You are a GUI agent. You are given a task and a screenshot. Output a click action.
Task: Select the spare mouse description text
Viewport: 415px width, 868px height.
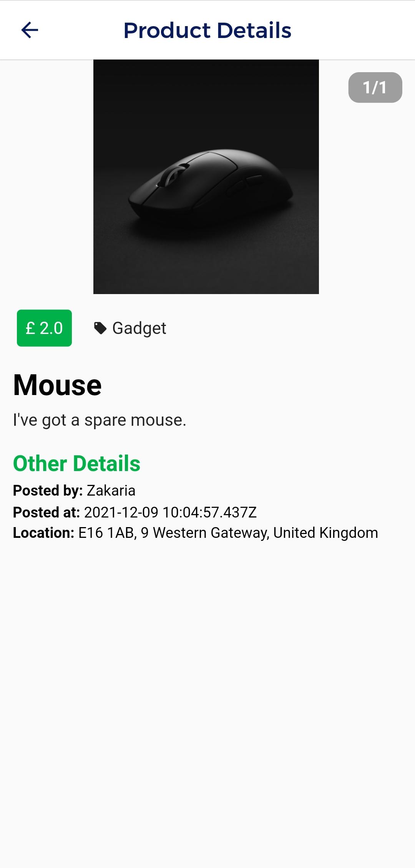(100, 420)
